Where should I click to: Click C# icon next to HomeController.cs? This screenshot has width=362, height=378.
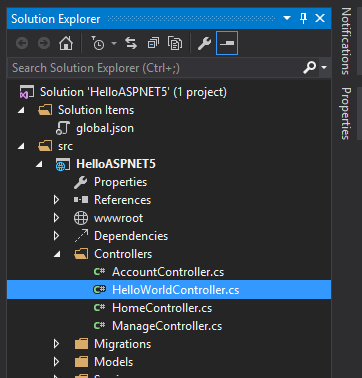(x=99, y=307)
